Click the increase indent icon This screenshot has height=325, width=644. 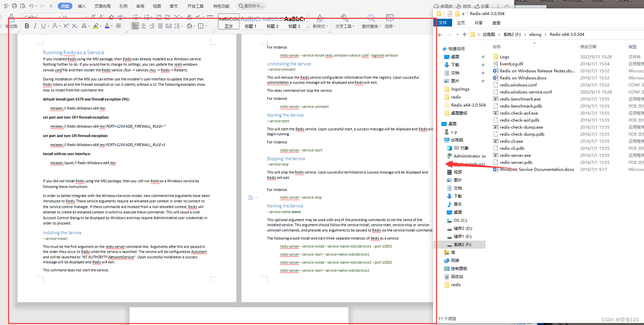pyautogui.click(x=167, y=17)
